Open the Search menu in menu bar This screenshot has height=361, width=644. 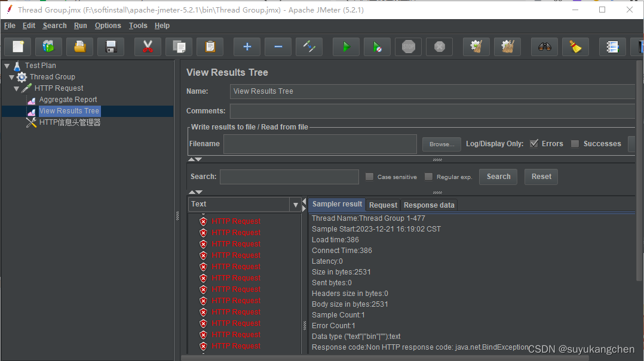(54, 26)
